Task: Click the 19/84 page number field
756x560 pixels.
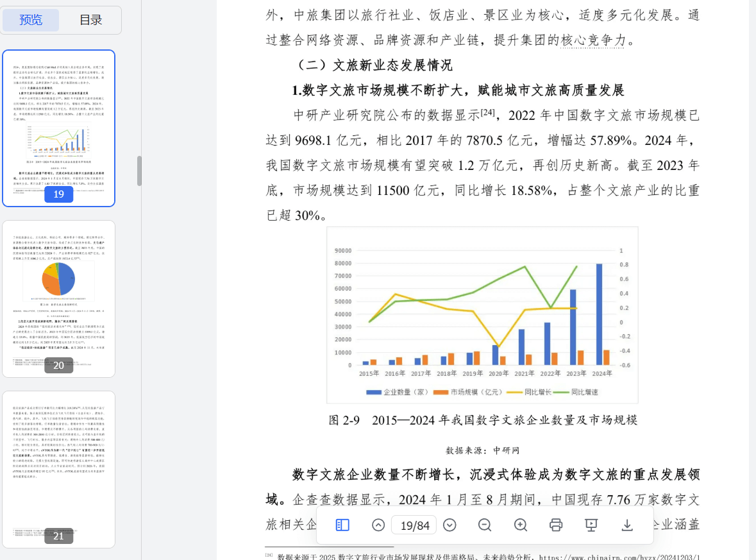Action: coord(414,526)
